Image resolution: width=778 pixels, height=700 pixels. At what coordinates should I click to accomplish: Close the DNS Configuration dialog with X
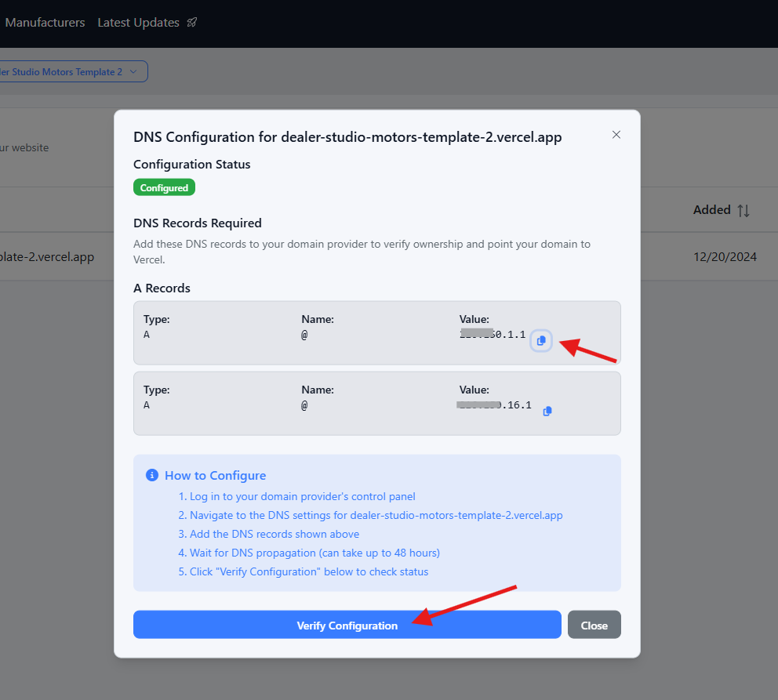[616, 135]
